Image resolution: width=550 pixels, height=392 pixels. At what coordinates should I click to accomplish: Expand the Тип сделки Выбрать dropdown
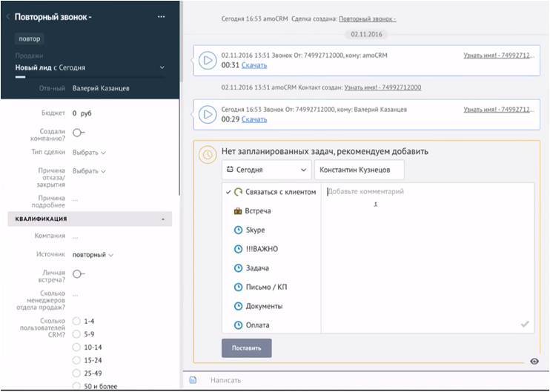coord(89,152)
